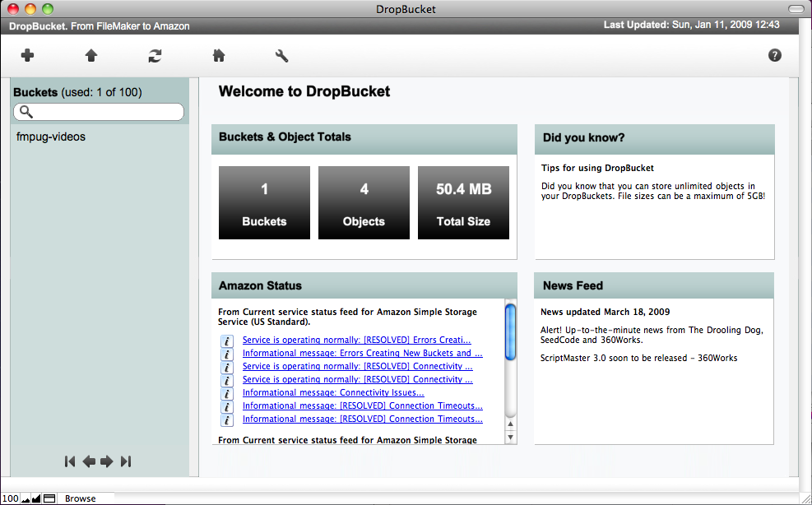Viewport: 812px width, 505px height.
Task: Click the News Feed panel header
Action: [x=653, y=285]
